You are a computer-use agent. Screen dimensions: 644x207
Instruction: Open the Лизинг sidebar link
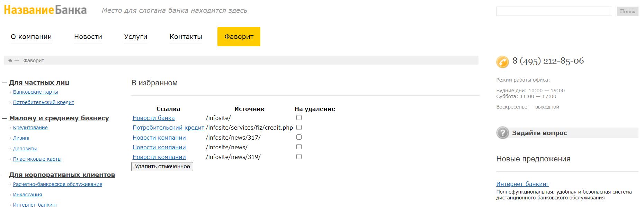click(x=21, y=138)
